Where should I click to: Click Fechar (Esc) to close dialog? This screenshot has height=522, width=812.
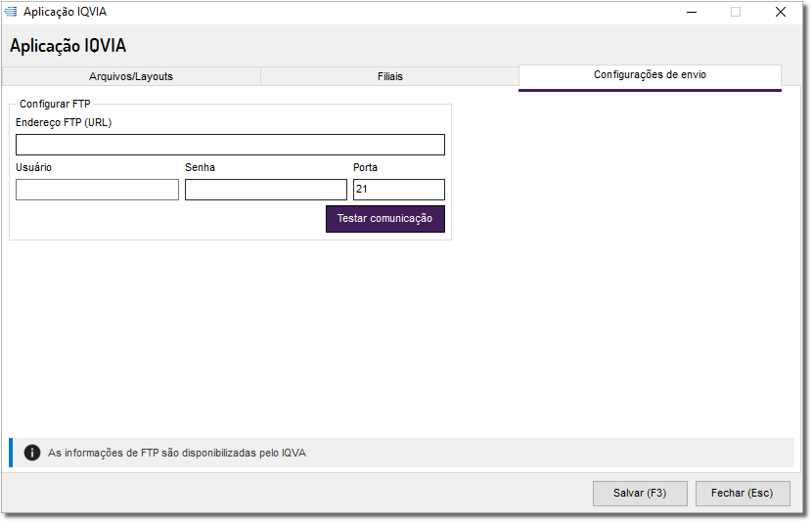[x=743, y=494]
